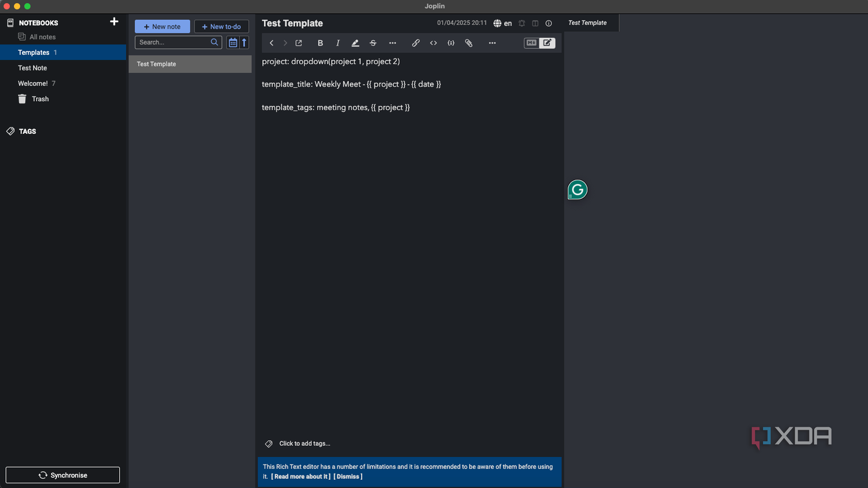Show All notes
The width and height of the screenshot is (868, 488).
(63, 37)
